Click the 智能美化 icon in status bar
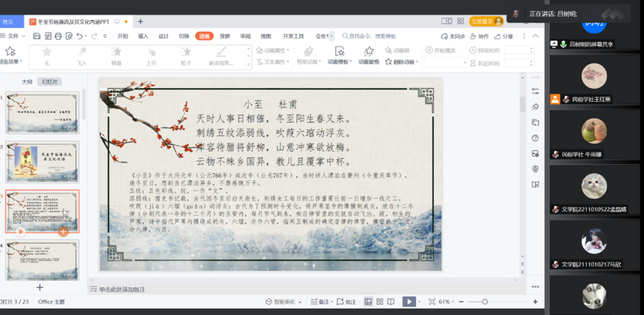 [269, 302]
